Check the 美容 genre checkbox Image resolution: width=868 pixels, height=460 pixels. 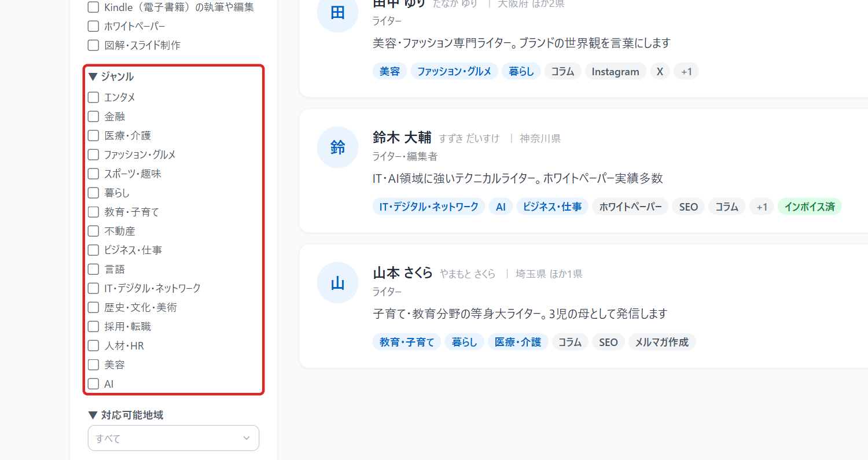pyautogui.click(x=93, y=365)
